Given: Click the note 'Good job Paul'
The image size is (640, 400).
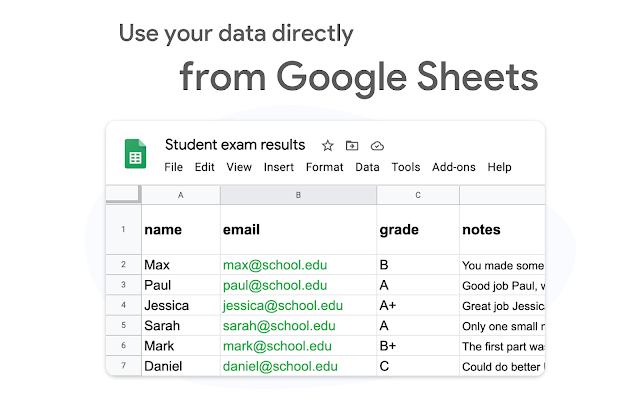Looking at the screenshot, I should (502, 285).
